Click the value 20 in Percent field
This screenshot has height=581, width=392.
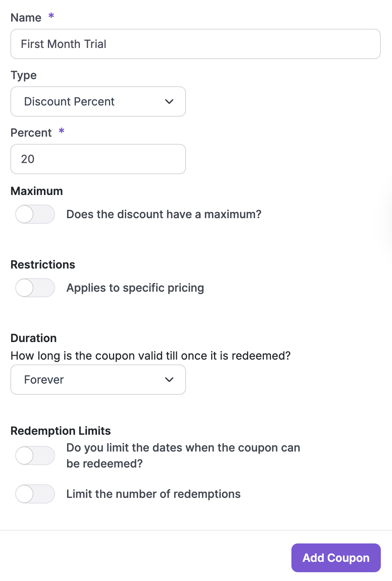(28, 159)
